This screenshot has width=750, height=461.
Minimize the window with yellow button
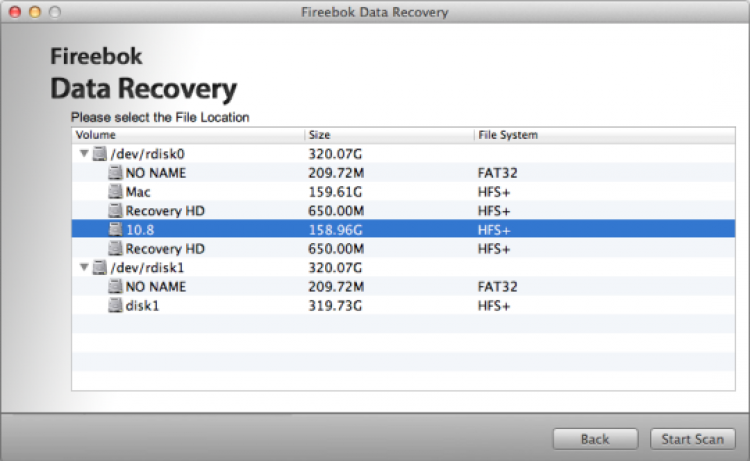click(35, 12)
